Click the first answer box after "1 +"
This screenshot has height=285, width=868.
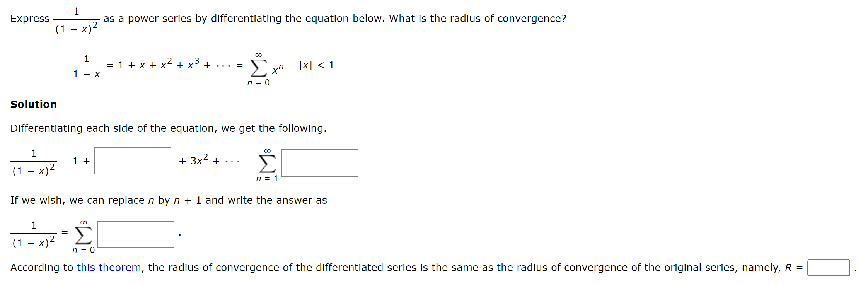[133, 162]
